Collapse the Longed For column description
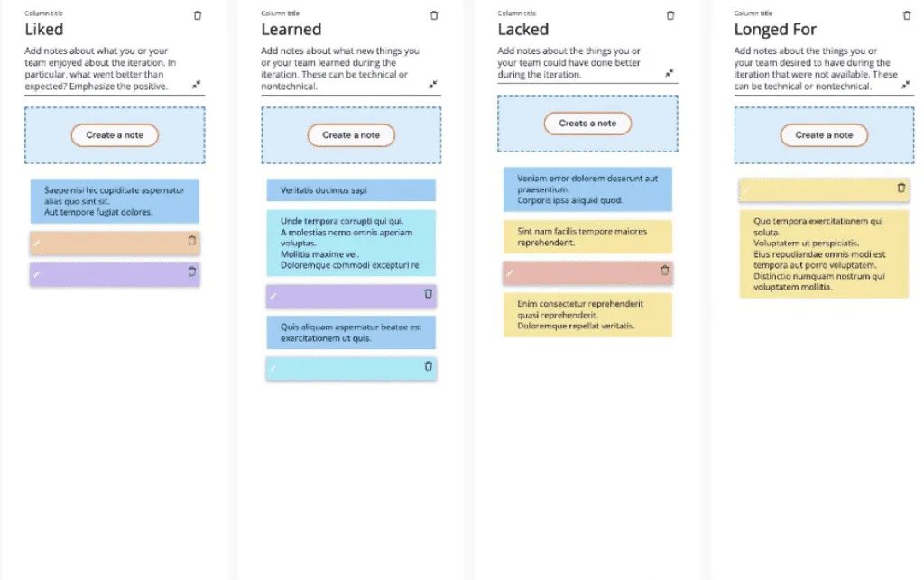Screen dimensions: 924x580 [906, 85]
